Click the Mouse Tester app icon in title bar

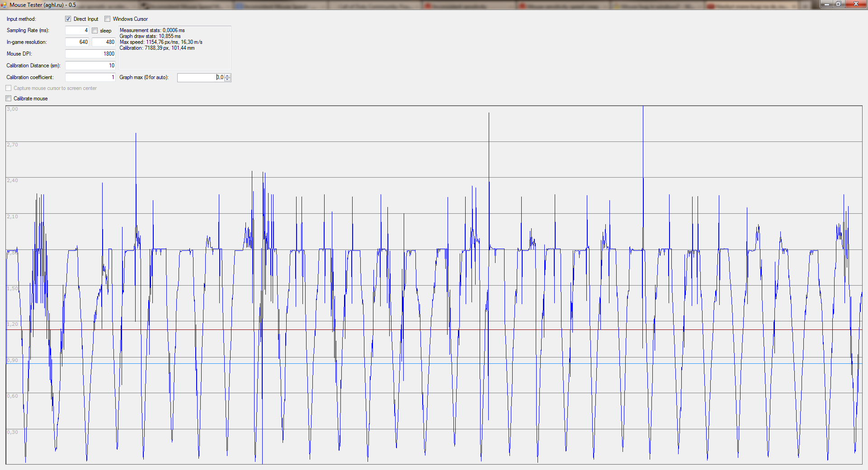(x=4, y=5)
